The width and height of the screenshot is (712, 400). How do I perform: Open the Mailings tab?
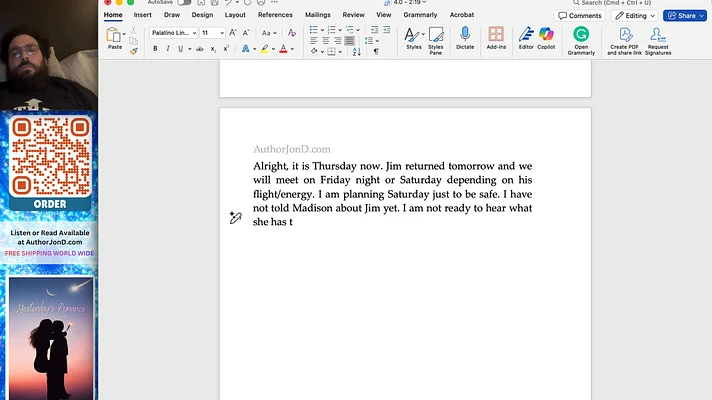[x=317, y=15]
